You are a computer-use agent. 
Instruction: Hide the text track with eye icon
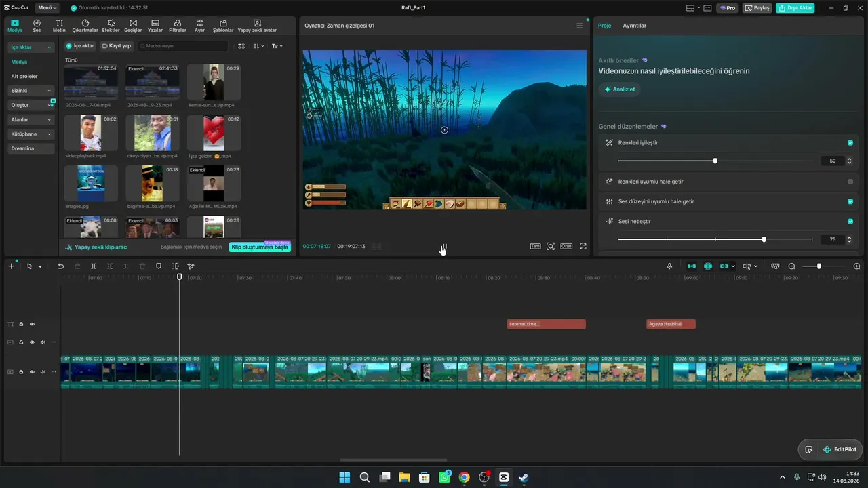[x=32, y=324]
